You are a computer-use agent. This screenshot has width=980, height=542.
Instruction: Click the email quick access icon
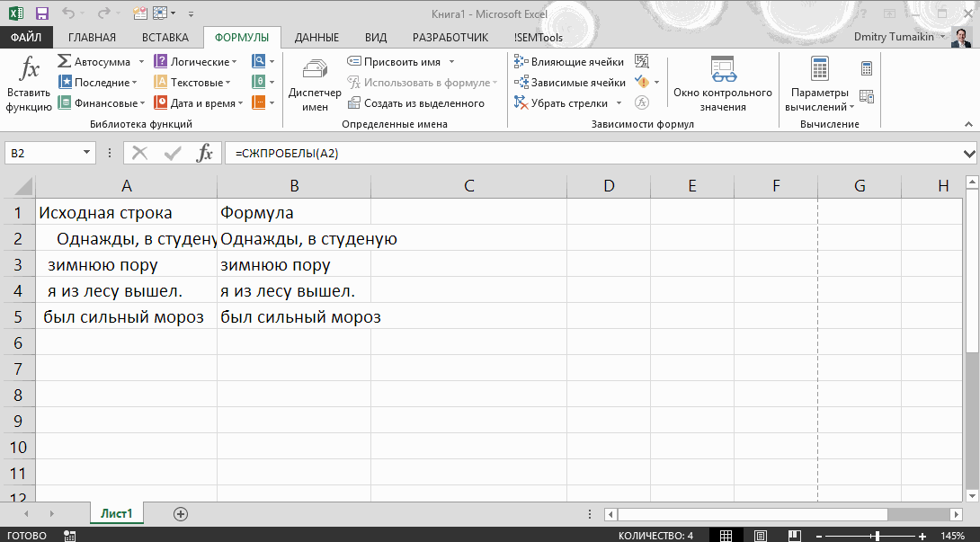140,13
